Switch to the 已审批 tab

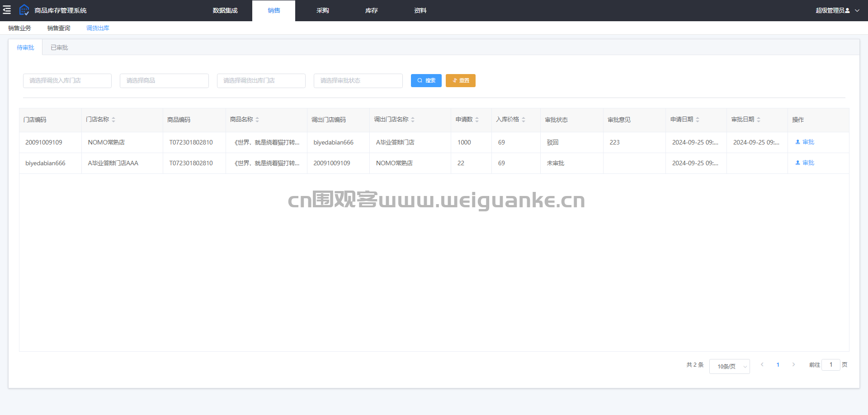pos(59,47)
